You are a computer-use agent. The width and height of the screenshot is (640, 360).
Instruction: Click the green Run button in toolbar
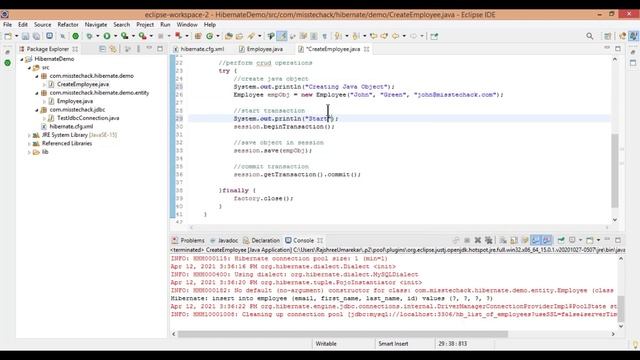107,36
